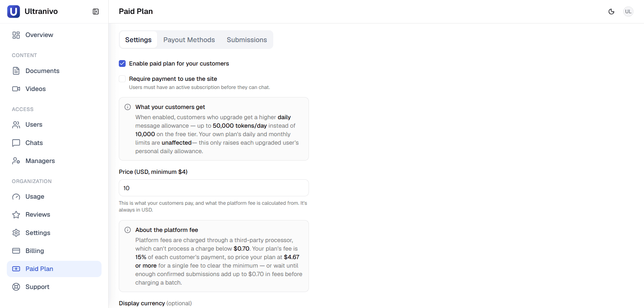Open the Support page
The width and height of the screenshot is (644, 308).
pyautogui.click(x=54, y=287)
